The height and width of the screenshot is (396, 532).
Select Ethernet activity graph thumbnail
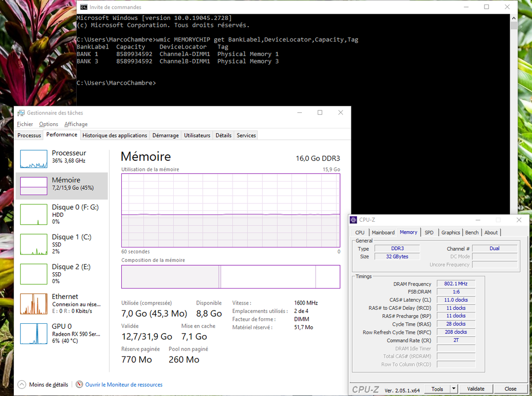click(x=34, y=304)
